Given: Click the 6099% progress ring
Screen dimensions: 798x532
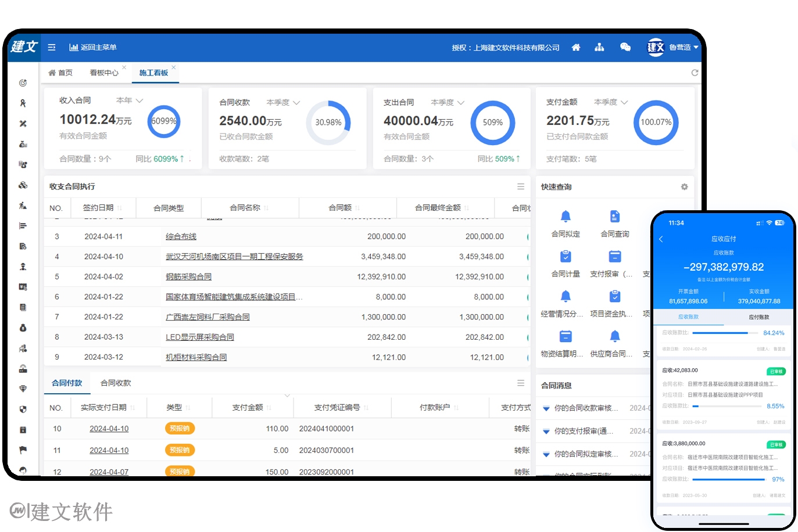Looking at the screenshot, I should (164, 121).
